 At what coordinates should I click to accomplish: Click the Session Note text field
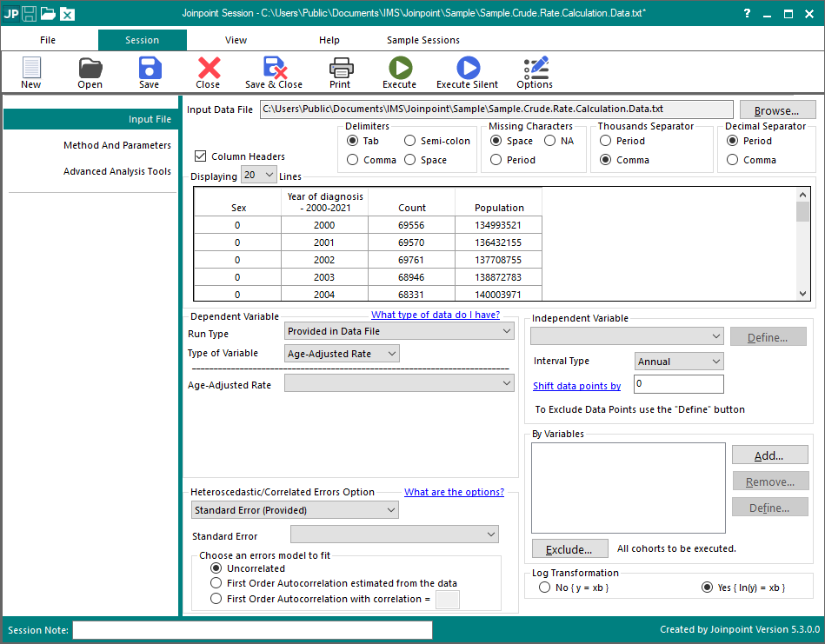pyautogui.click(x=252, y=630)
